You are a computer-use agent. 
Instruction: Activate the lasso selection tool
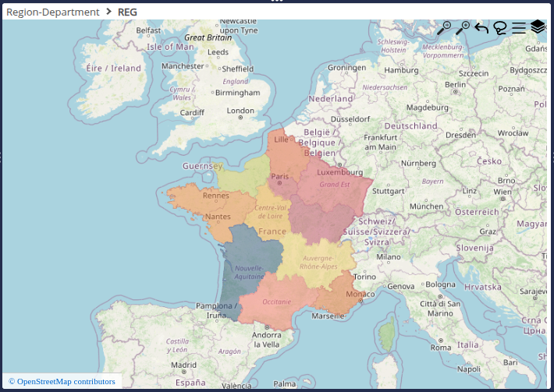point(500,29)
